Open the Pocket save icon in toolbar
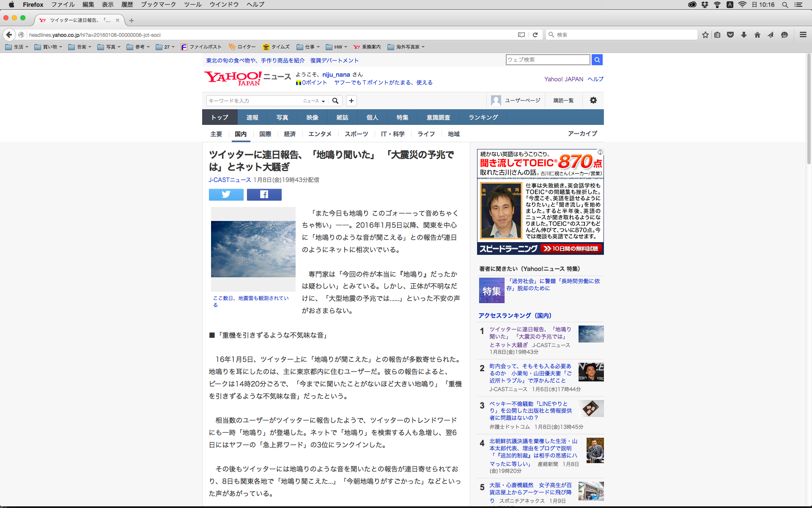 730,35
